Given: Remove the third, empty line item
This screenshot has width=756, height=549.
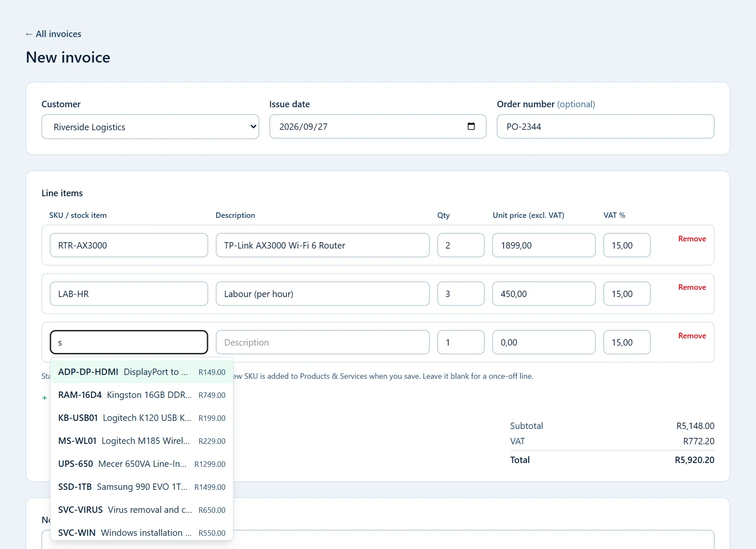Looking at the screenshot, I should 692,336.
